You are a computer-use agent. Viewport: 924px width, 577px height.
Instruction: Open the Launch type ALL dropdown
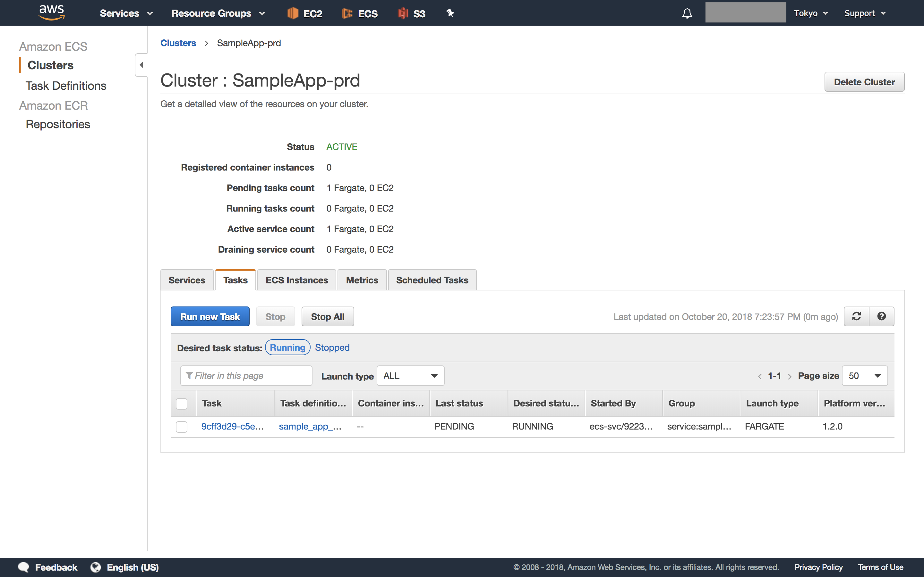410,375
